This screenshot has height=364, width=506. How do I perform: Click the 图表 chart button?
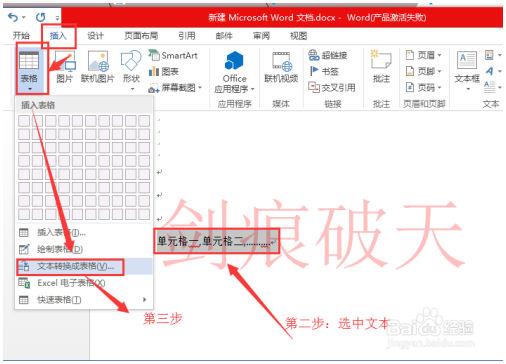pos(164,71)
